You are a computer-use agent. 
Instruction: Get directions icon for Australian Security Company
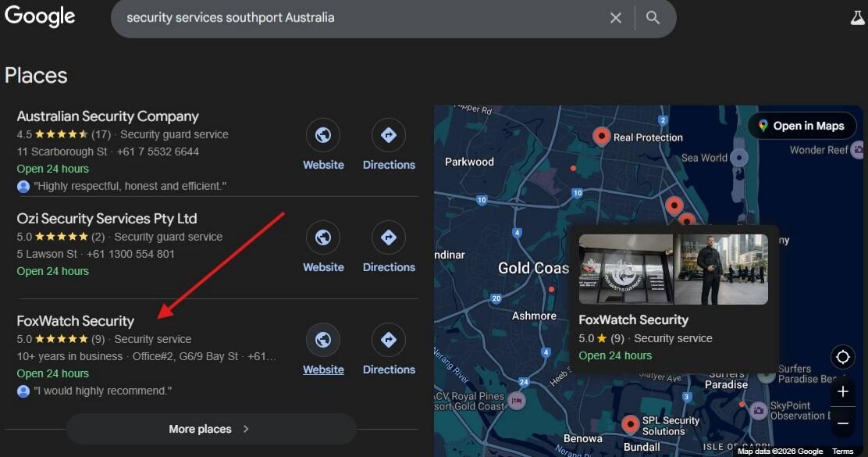coord(389,134)
